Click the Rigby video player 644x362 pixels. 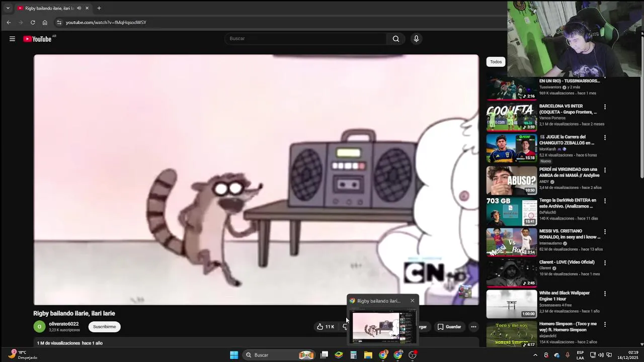coord(256,179)
